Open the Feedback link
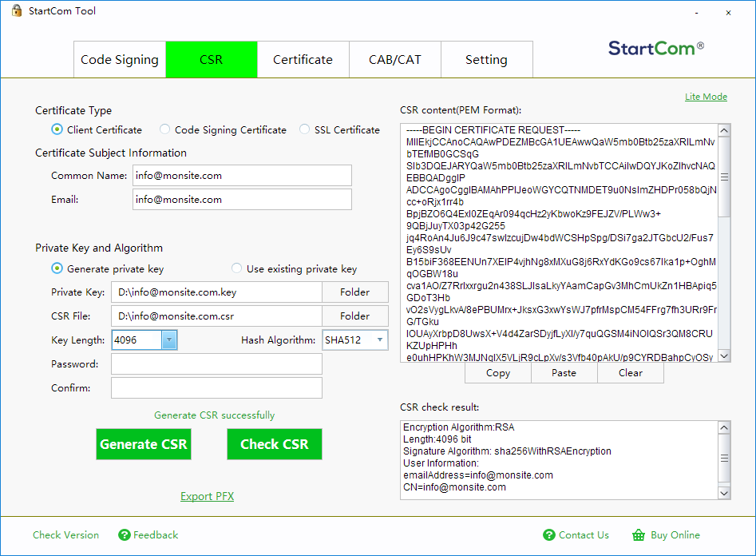Screen dimensions: 756x556 pyautogui.click(x=156, y=534)
